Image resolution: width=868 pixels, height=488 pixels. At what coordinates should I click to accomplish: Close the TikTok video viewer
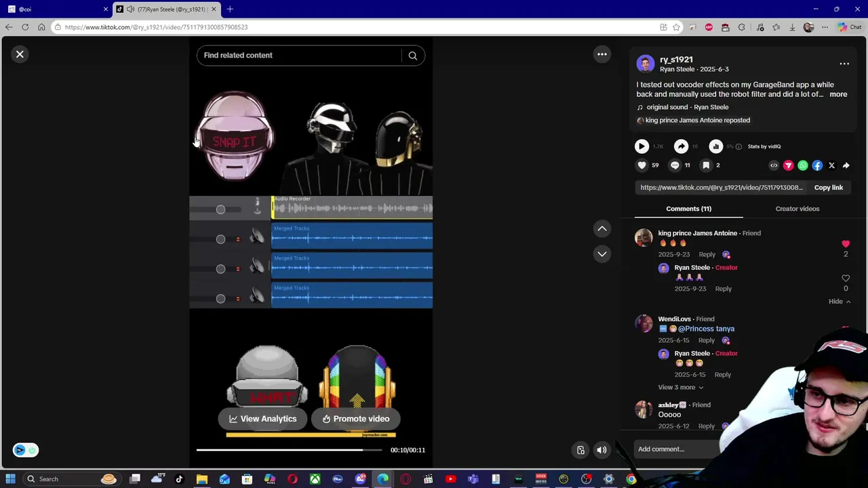coord(20,54)
